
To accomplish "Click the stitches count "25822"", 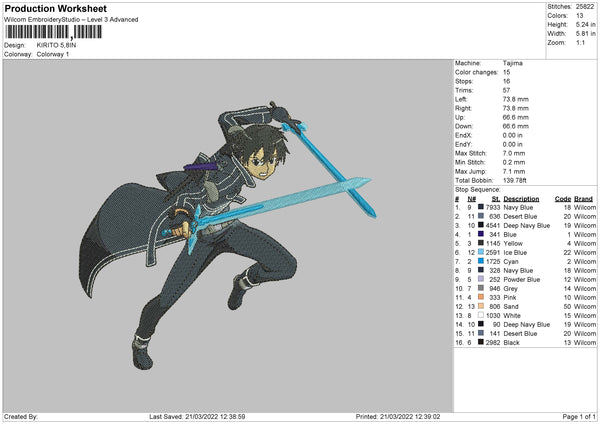I will 585,7.
